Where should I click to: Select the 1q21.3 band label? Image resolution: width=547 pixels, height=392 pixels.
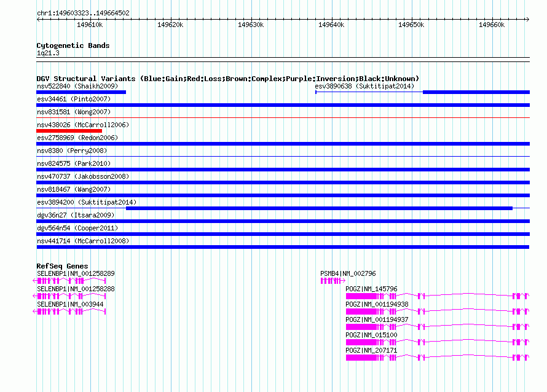(48, 53)
